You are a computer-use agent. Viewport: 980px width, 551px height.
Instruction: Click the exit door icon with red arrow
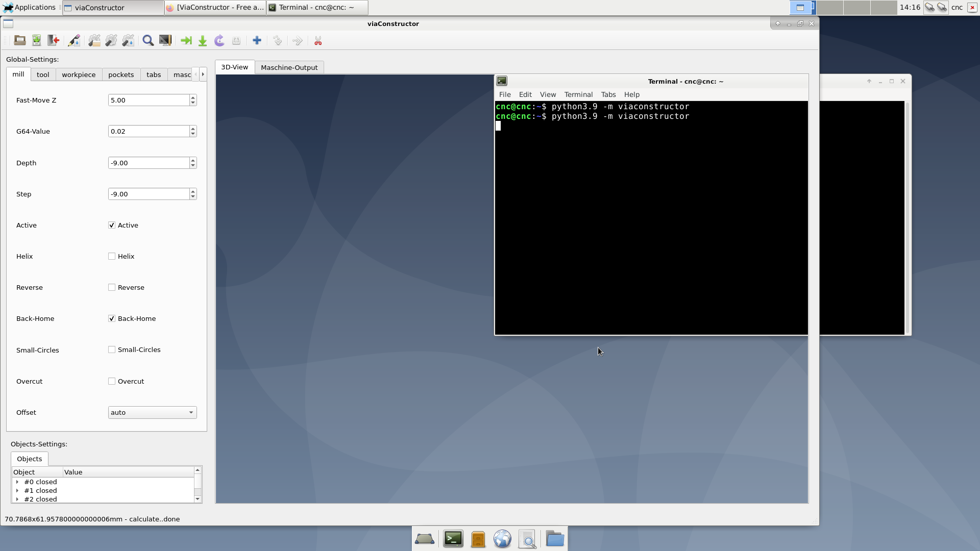click(54, 41)
